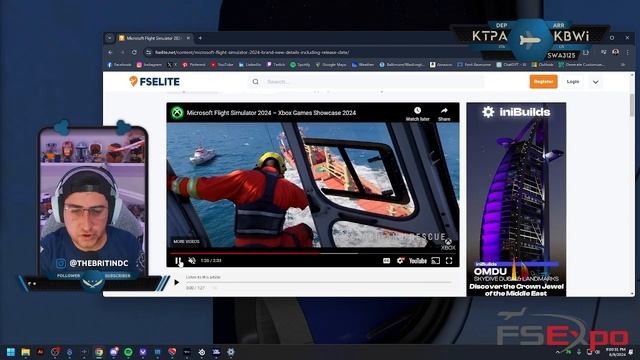Click the orange Register button
Viewport: 640px width, 360px height.
tap(543, 82)
